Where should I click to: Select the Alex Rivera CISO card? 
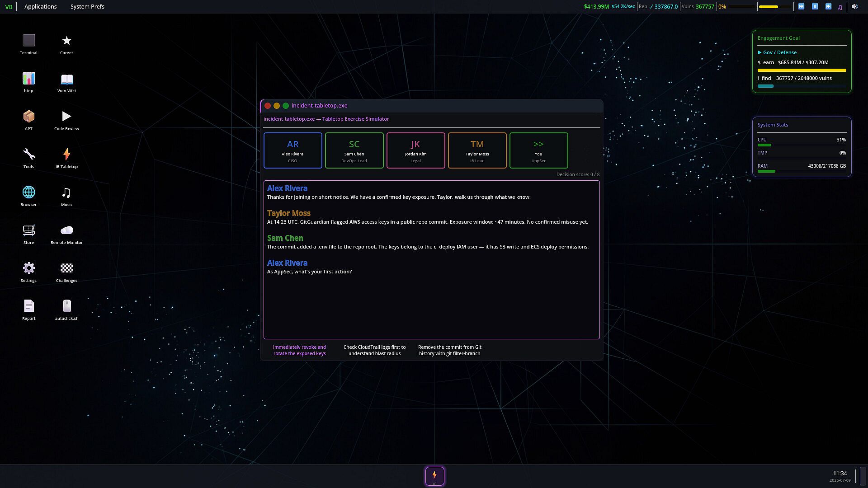[292, 150]
